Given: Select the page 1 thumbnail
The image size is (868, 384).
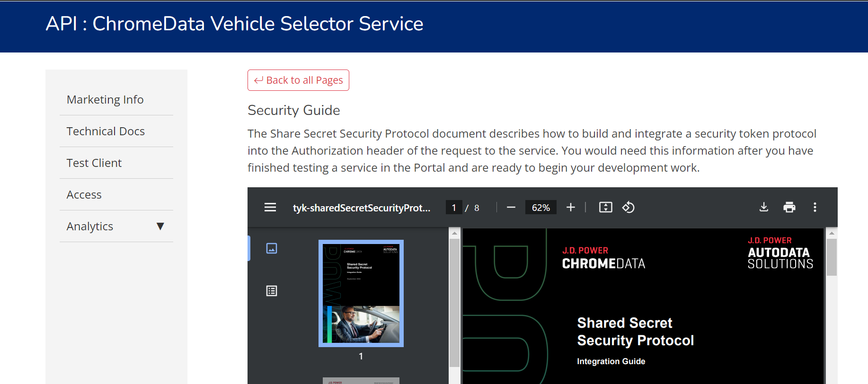Looking at the screenshot, I should pos(361,293).
